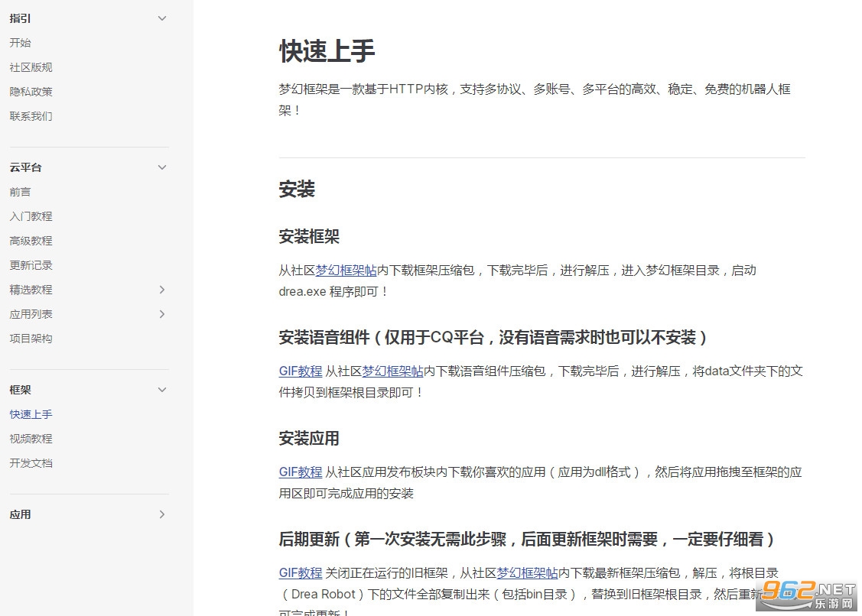Open the 入门教程 sidebar item
862x616 pixels.
[31, 216]
